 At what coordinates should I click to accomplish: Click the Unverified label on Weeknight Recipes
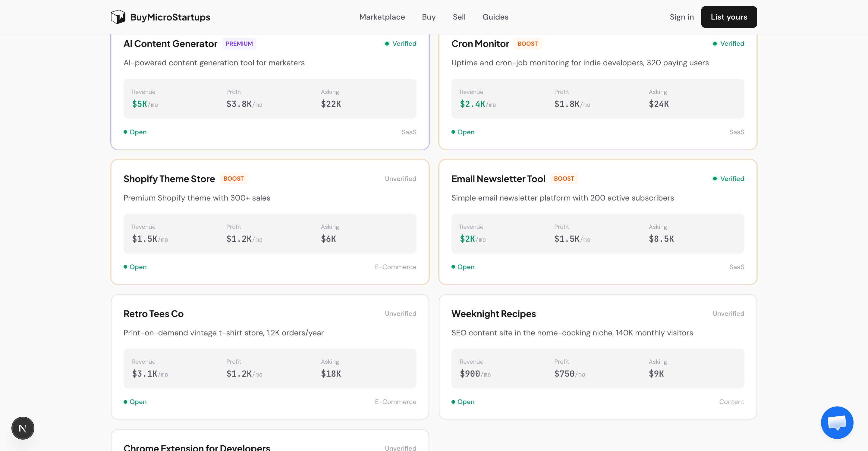[728, 313]
